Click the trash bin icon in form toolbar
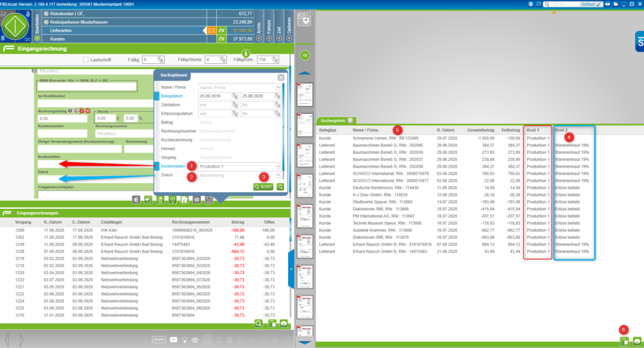The height and width of the screenshot is (348, 644). click(x=161, y=200)
